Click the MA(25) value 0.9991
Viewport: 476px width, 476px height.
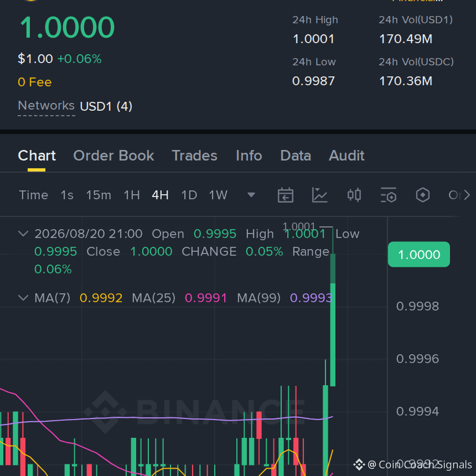click(205, 298)
